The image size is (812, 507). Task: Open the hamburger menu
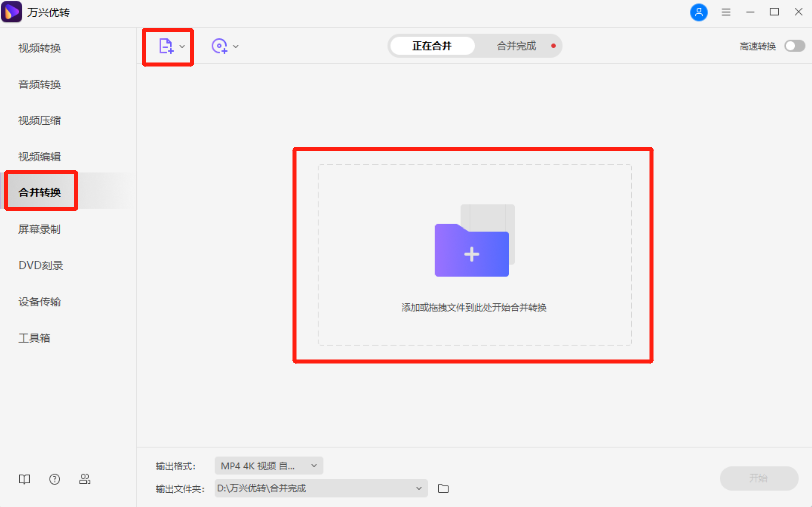click(x=726, y=12)
